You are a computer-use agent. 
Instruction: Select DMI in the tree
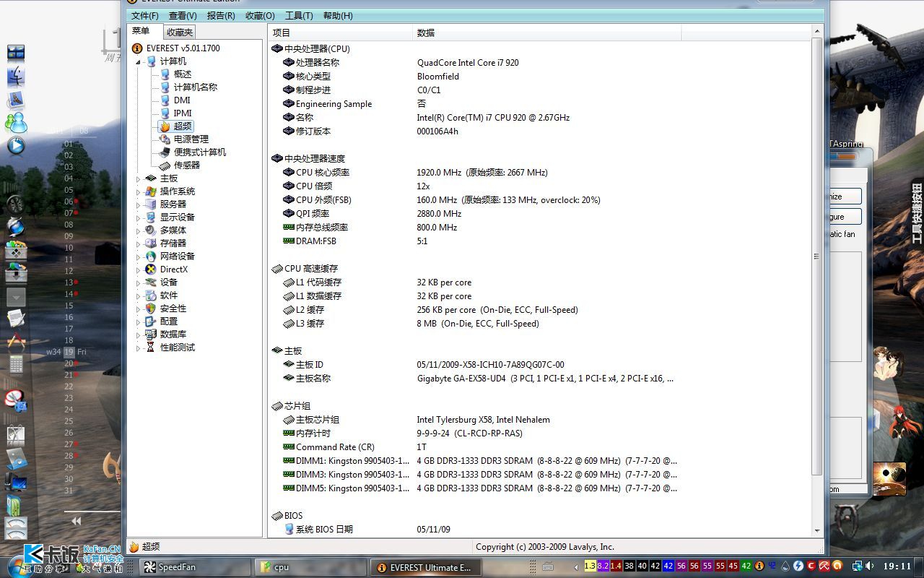182,100
